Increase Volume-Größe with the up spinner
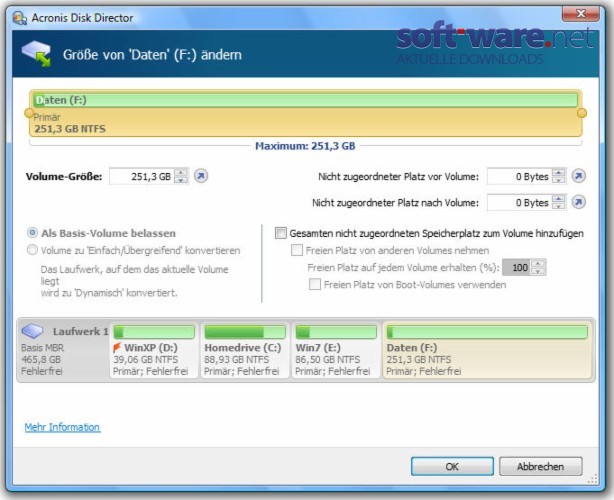 click(181, 173)
